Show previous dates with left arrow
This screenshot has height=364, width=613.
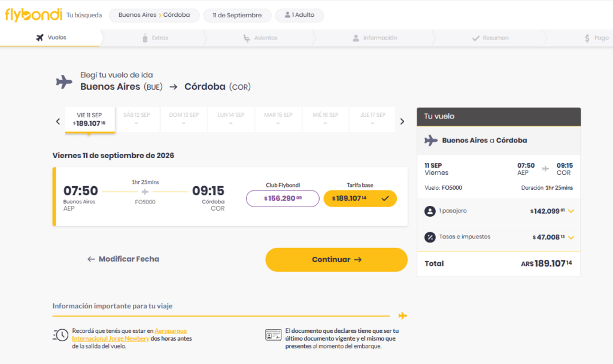tap(58, 122)
